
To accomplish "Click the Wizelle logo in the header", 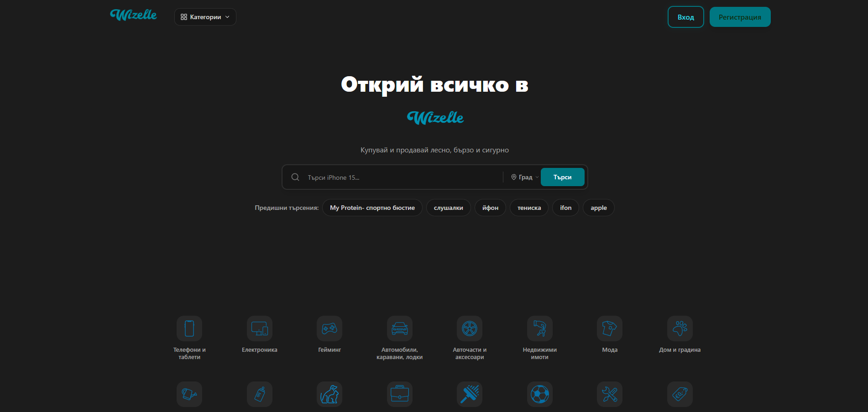I will tap(133, 15).
